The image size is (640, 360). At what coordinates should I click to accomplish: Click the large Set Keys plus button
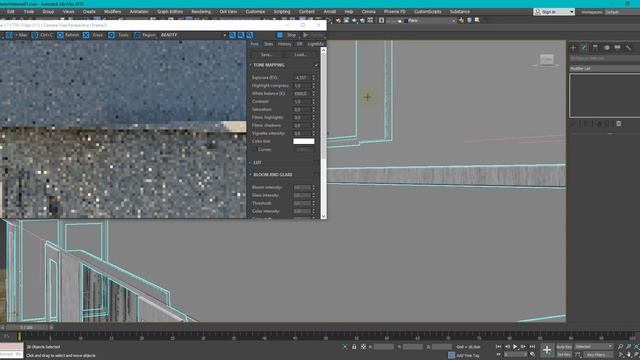(x=547, y=350)
